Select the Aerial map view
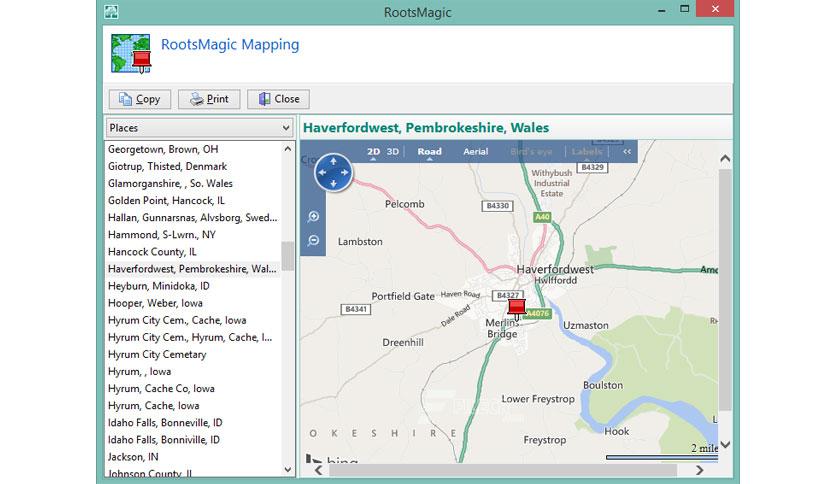Viewport: 836px width, 484px height. coord(476,151)
